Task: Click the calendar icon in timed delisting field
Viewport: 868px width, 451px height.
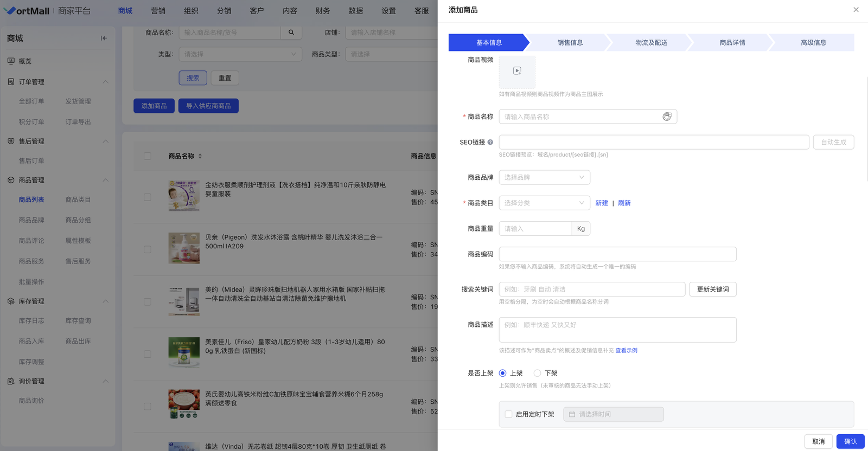Action: [x=572, y=414]
